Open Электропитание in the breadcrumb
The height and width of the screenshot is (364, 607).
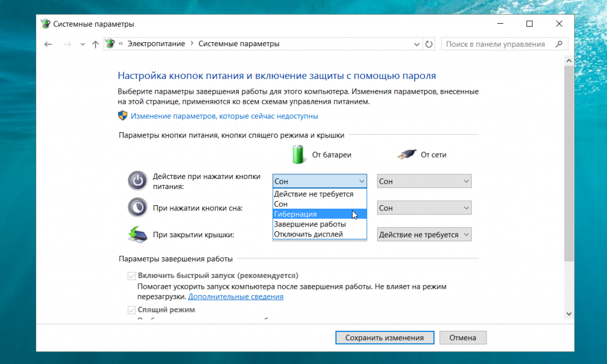pyautogui.click(x=156, y=44)
